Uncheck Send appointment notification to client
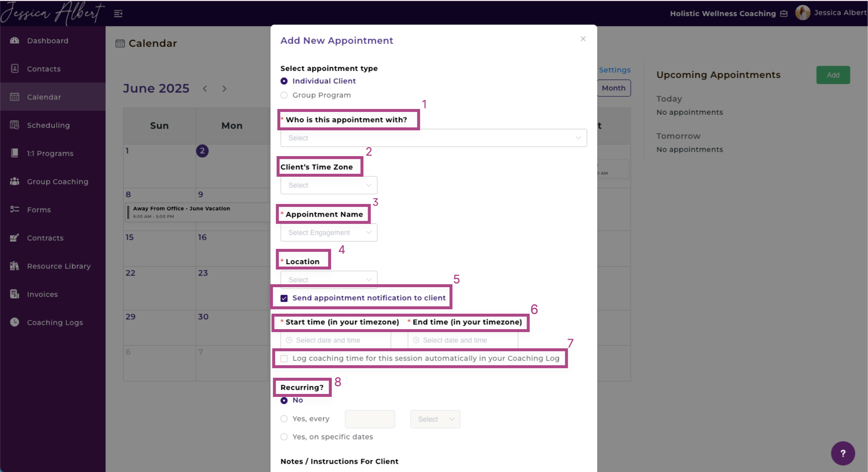Viewport: 868px width, 472px height. 284,298
